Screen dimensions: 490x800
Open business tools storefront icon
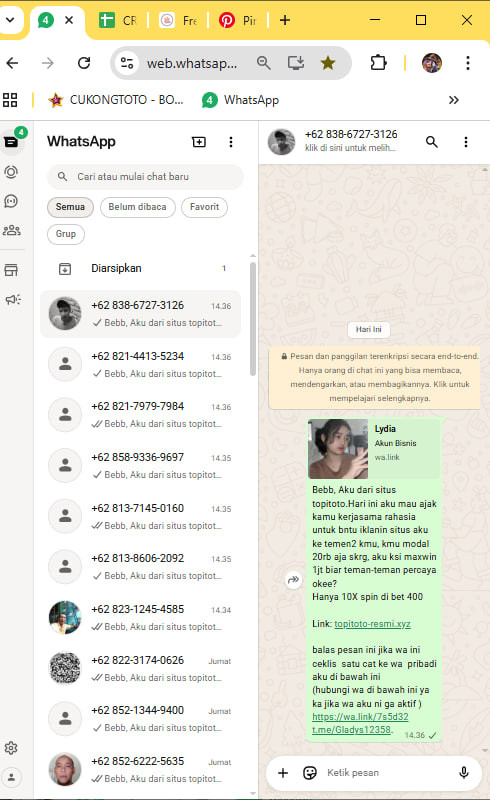point(11,270)
